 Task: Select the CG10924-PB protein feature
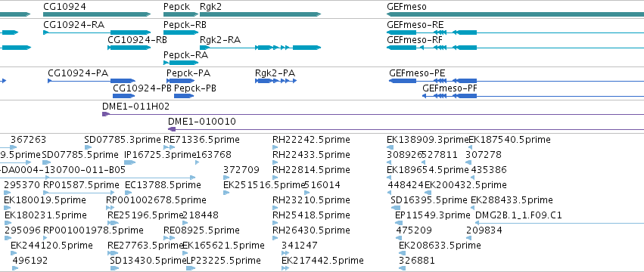click(123, 96)
